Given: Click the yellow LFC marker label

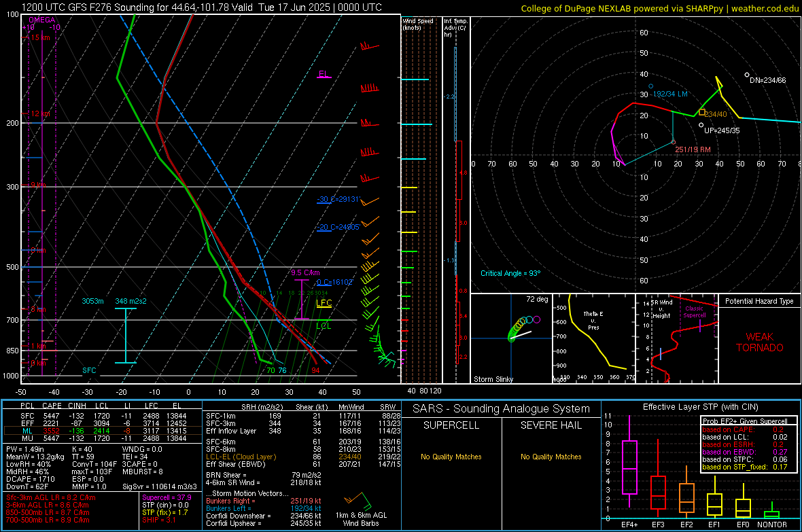Looking at the screenshot, I should click(x=324, y=303).
